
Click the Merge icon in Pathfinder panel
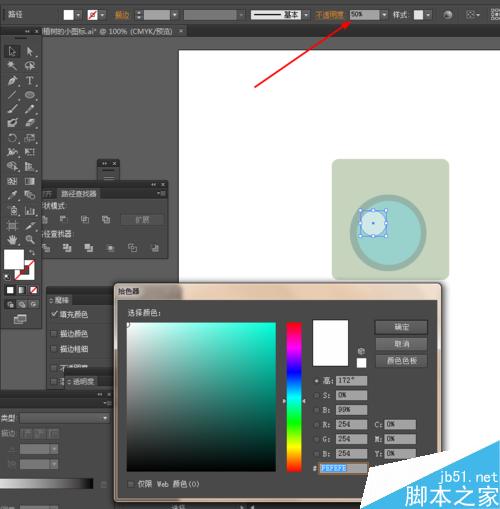click(89, 248)
